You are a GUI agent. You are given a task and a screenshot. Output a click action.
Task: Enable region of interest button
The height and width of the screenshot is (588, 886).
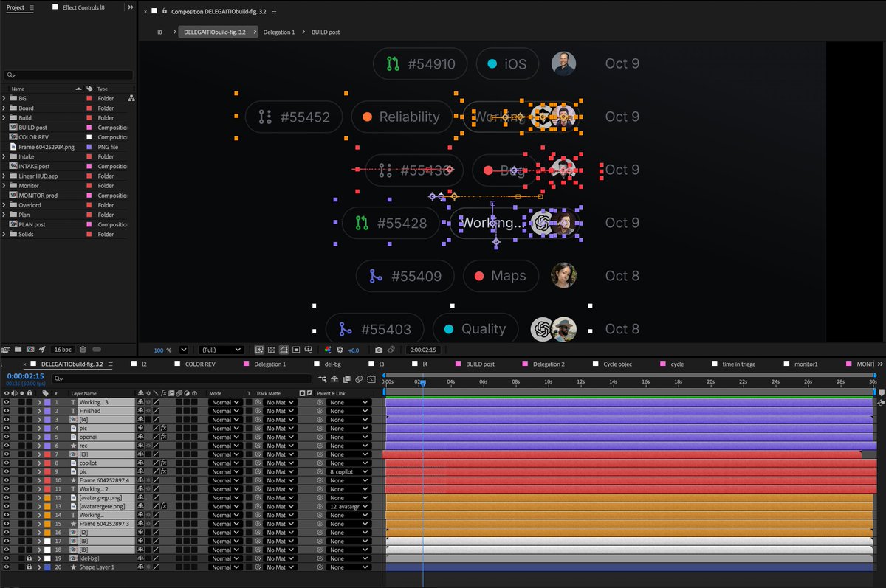click(x=295, y=350)
